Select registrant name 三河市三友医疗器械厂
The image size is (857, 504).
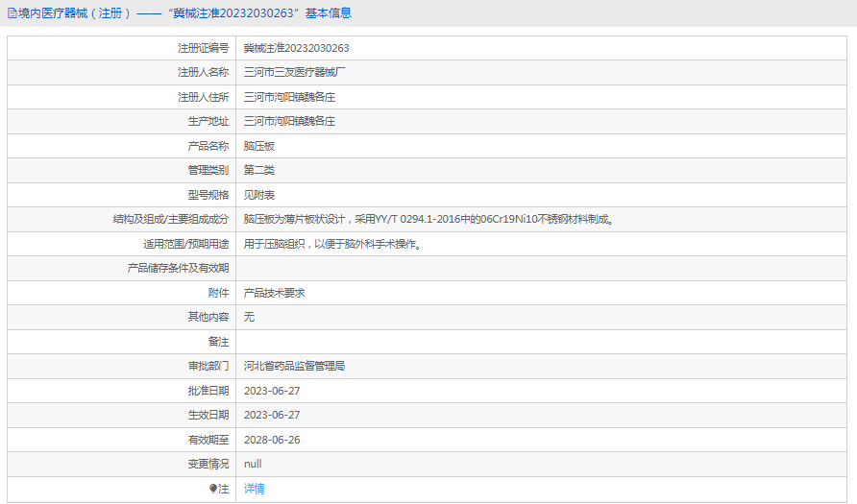coord(295,72)
